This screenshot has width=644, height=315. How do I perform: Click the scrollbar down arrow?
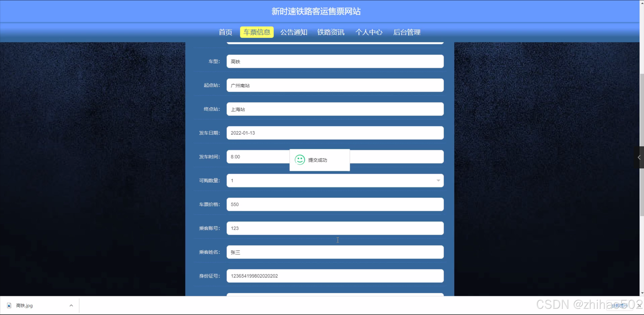(642, 293)
